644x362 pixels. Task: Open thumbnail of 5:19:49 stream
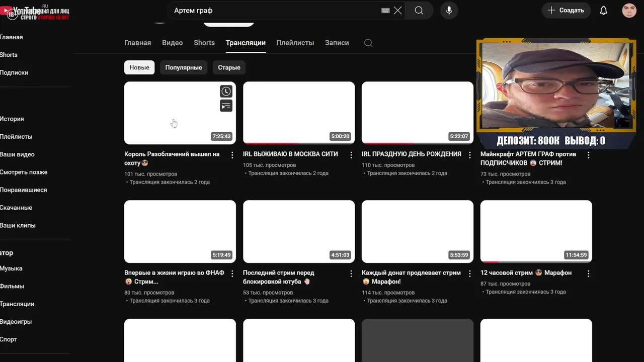point(180,232)
